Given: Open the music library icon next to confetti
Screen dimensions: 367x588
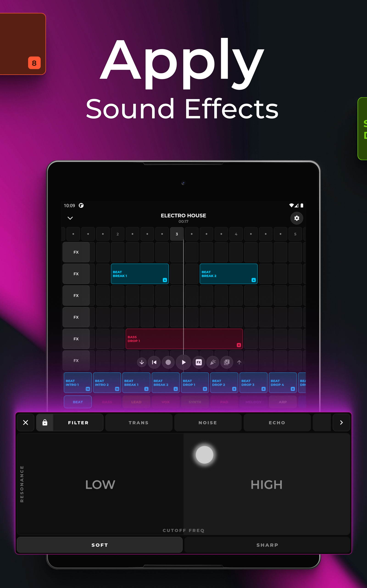Looking at the screenshot, I should 226,362.
